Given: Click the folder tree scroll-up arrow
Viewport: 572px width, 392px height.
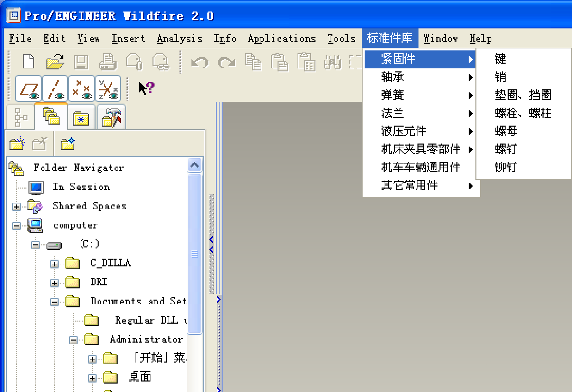Looking at the screenshot, I should pos(195,165).
